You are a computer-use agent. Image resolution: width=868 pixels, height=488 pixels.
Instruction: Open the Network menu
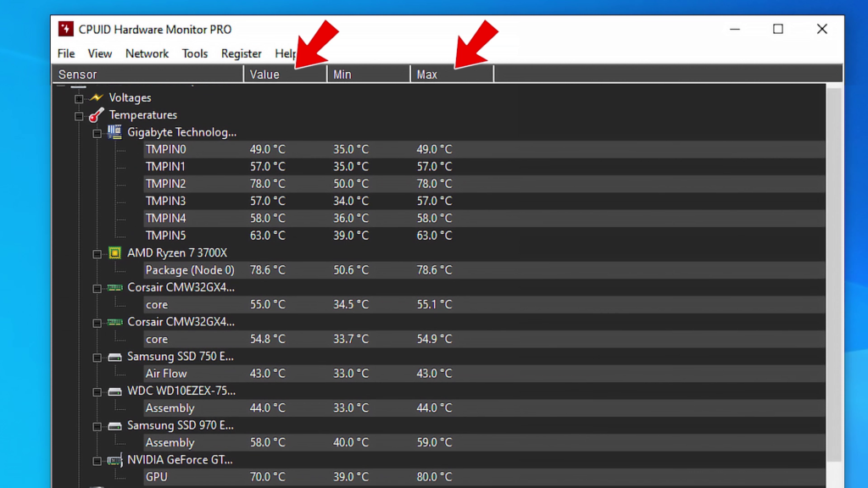pos(147,53)
